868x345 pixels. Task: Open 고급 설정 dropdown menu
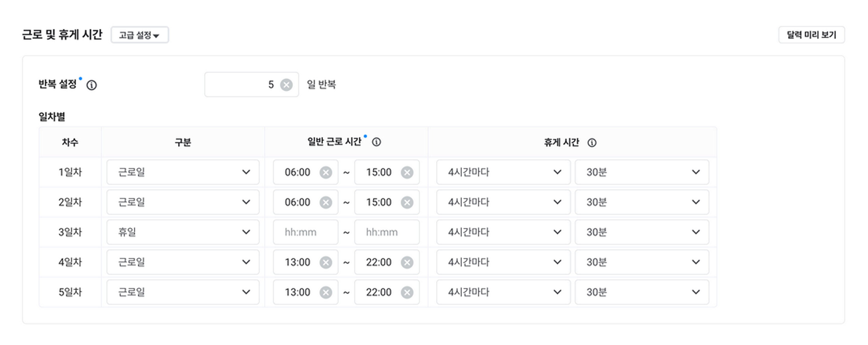pos(139,35)
